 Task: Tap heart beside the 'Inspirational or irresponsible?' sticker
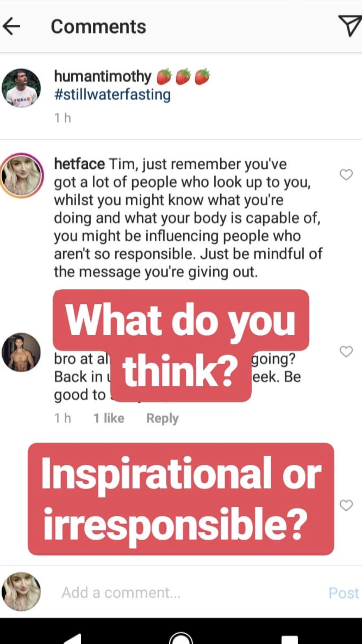346,505
